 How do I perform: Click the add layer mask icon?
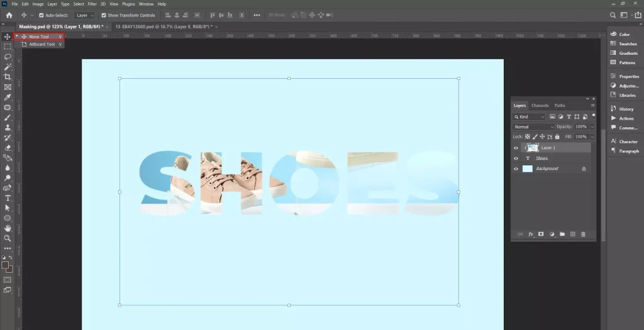click(540, 234)
